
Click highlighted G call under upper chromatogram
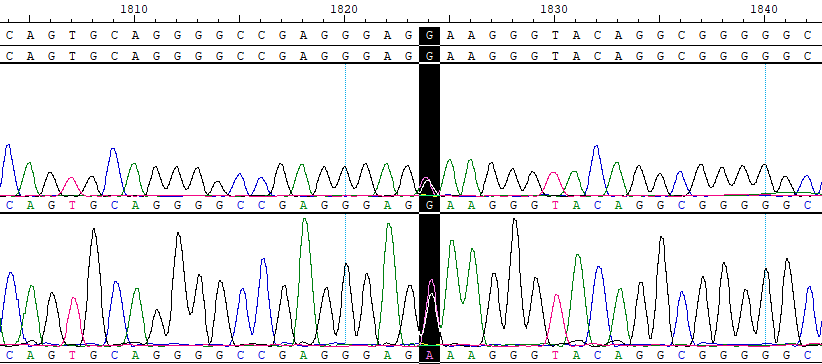[429, 205]
